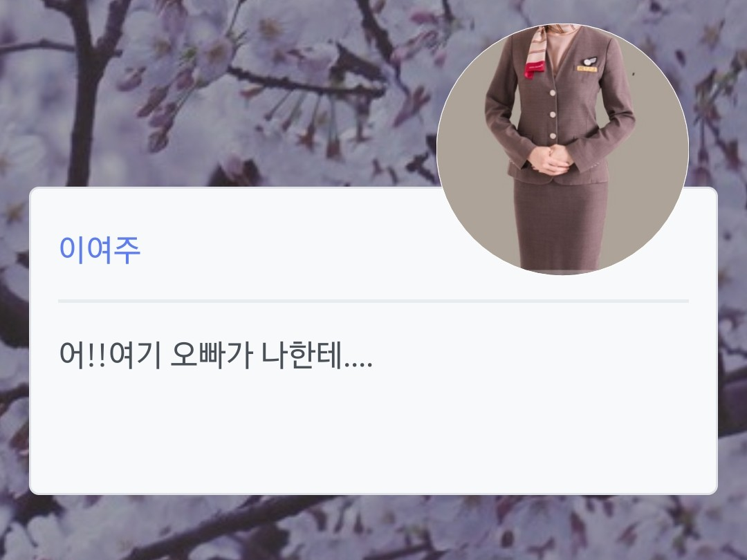Click the wing badge on the jacket
747x560 pixels.
[x=589, y=62]
